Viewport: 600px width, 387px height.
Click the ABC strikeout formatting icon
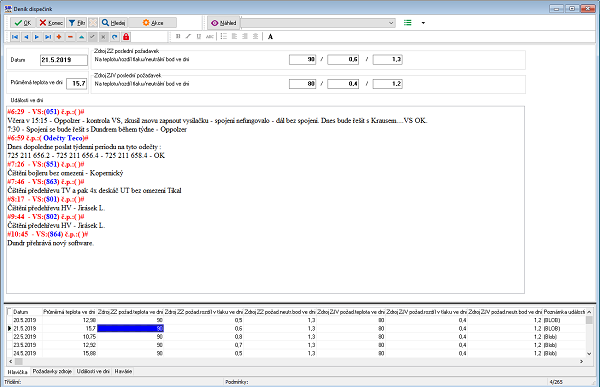tap(210, 36)
